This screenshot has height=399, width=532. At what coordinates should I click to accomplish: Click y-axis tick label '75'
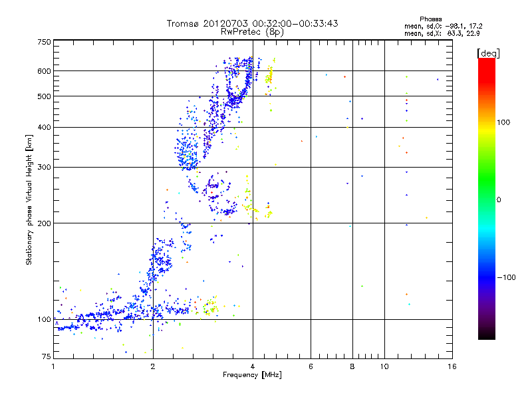tap(47, 356)
